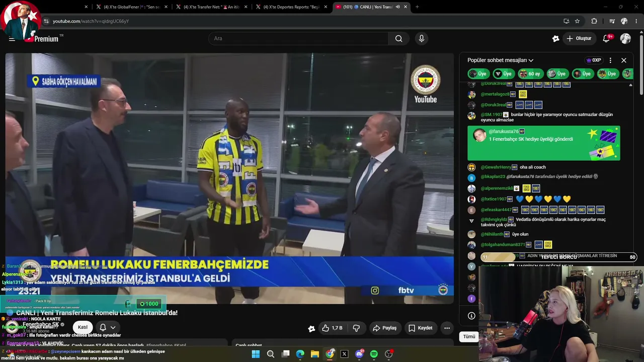Click the Oluştur create button

pos(579,39)
